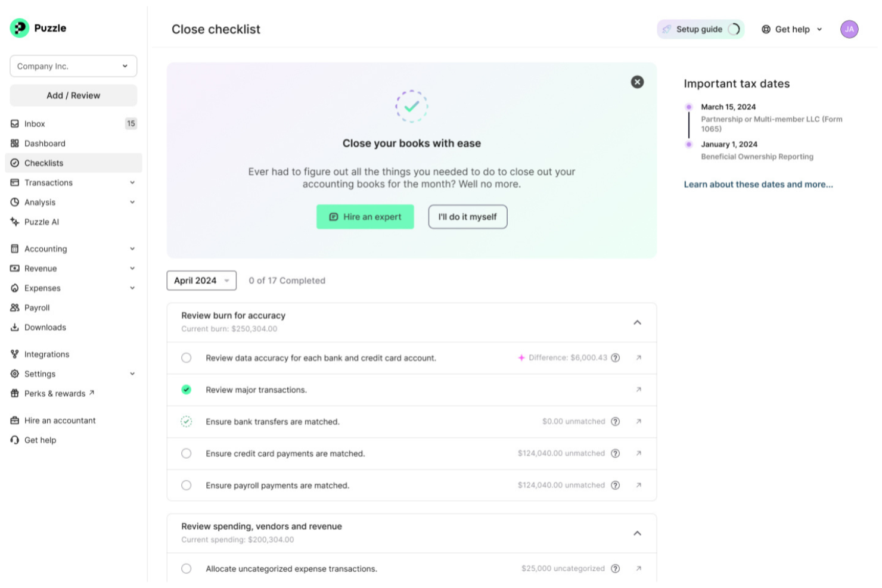Open the Get help menu
Screen dimensions: 882x588
click(791, 29)
